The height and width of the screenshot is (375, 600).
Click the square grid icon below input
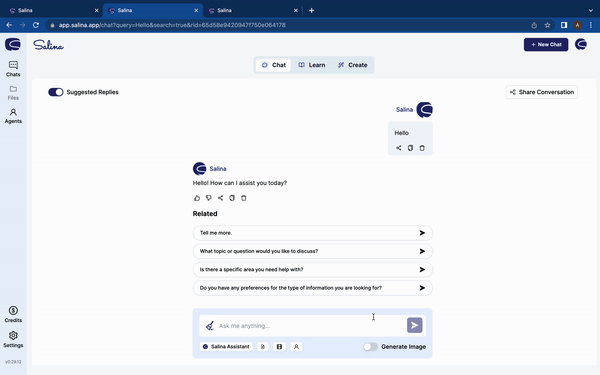279,347
